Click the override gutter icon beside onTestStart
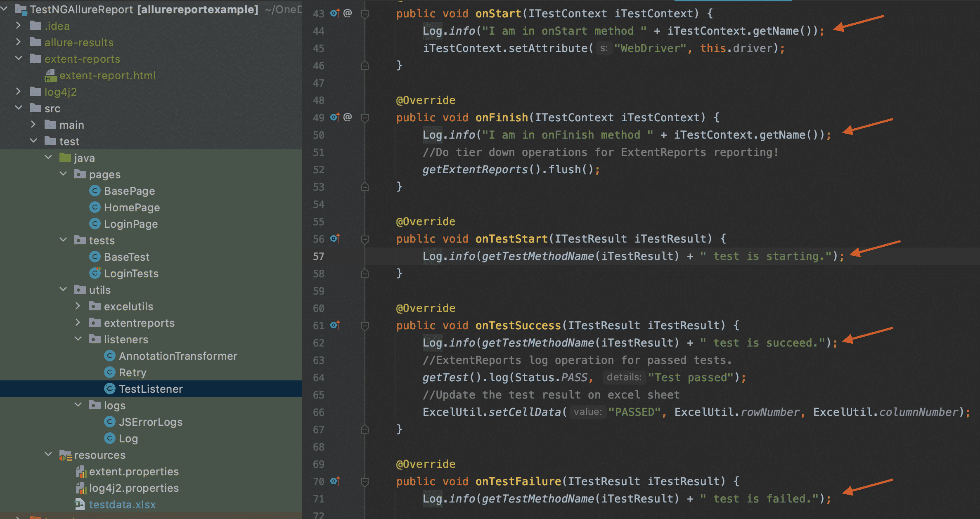Viewport: 980px width, 519px height. click(335, 239)
